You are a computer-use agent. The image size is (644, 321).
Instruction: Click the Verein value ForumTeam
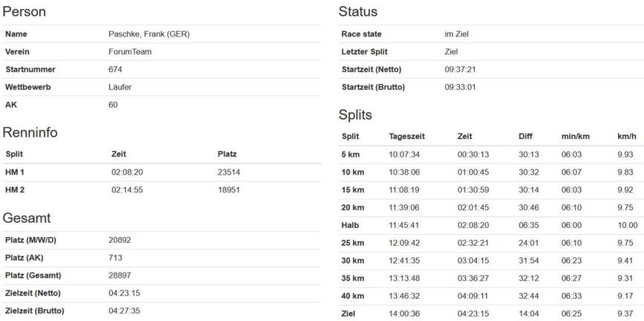tap(130, 52)
